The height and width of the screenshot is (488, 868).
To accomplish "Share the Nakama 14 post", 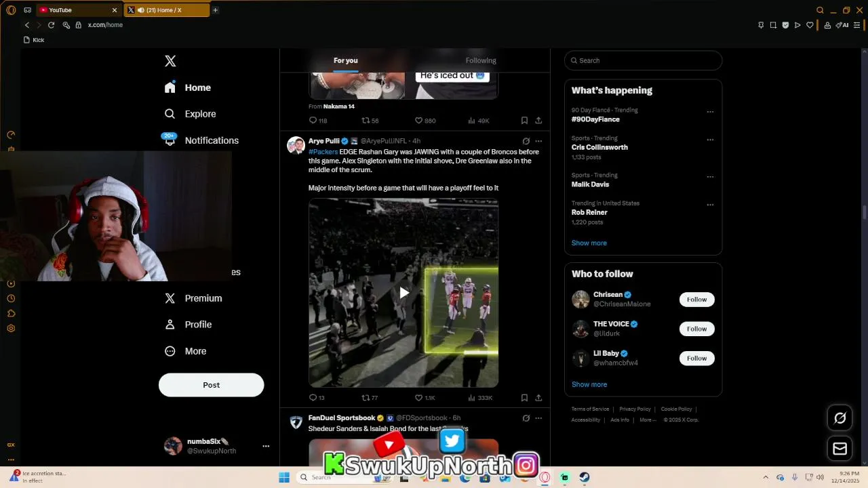I will pos(538,121).
